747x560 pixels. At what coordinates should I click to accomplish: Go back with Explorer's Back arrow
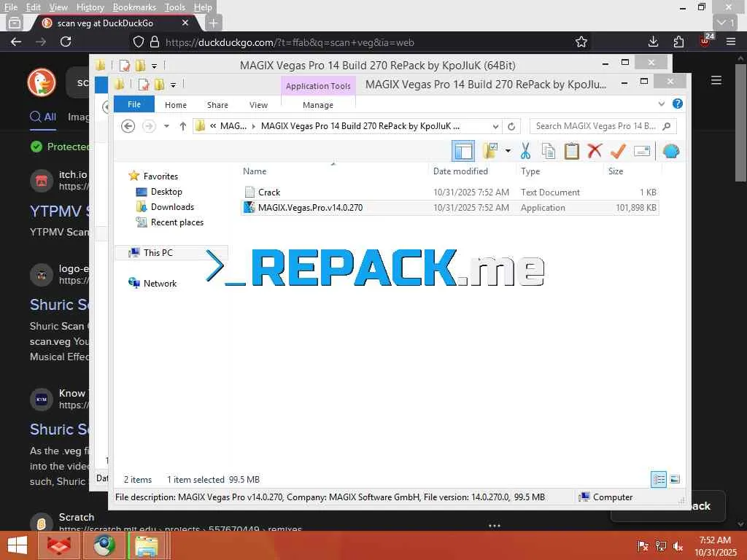tap(128, 126)
